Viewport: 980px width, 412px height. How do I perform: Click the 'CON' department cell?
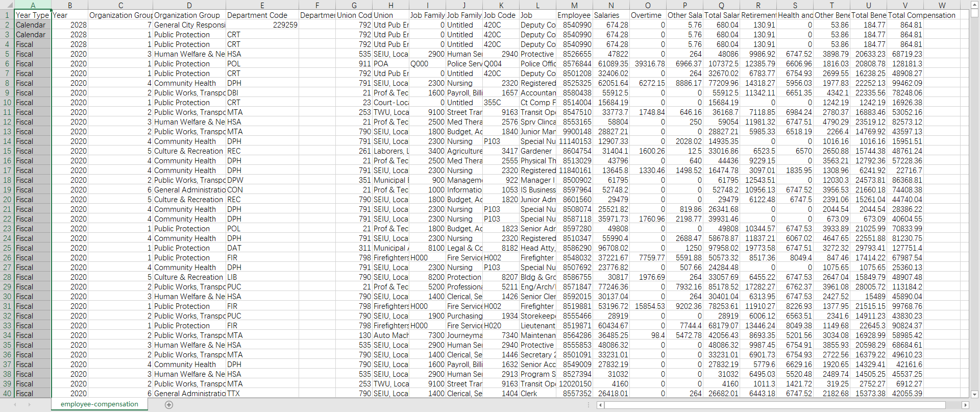pos(262,190)
